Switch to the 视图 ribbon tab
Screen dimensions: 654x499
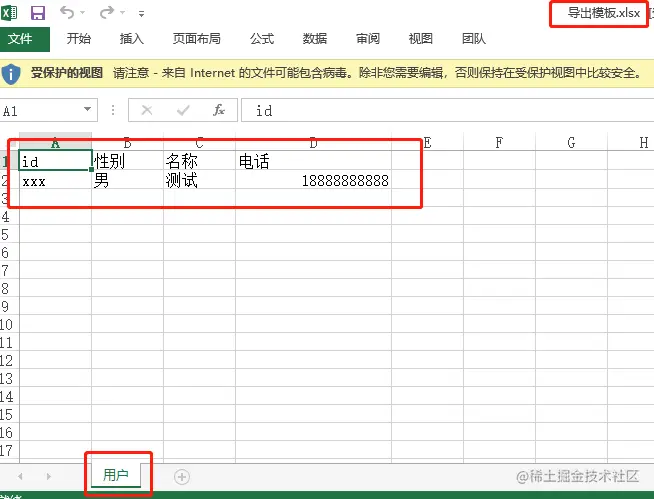click(420, 39)
